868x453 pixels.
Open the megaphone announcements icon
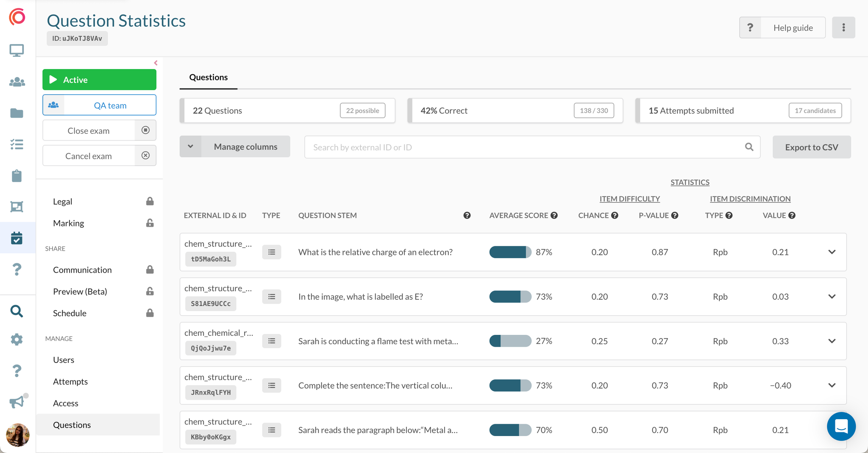(x=17, y=402)
